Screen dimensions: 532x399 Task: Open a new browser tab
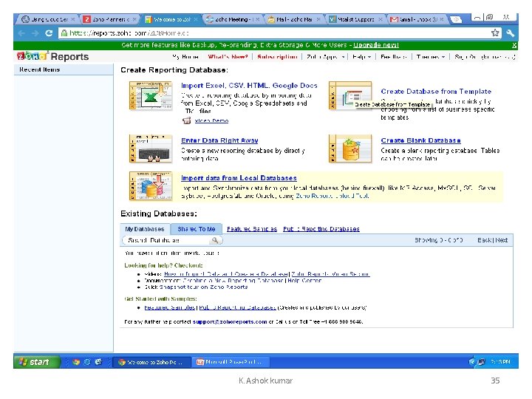(x=457, y=19)
